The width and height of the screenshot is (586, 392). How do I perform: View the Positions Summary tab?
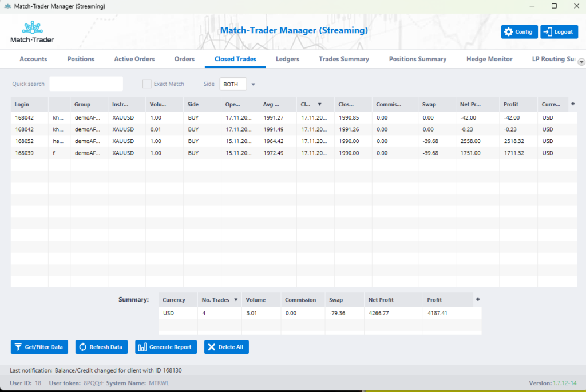417,59
